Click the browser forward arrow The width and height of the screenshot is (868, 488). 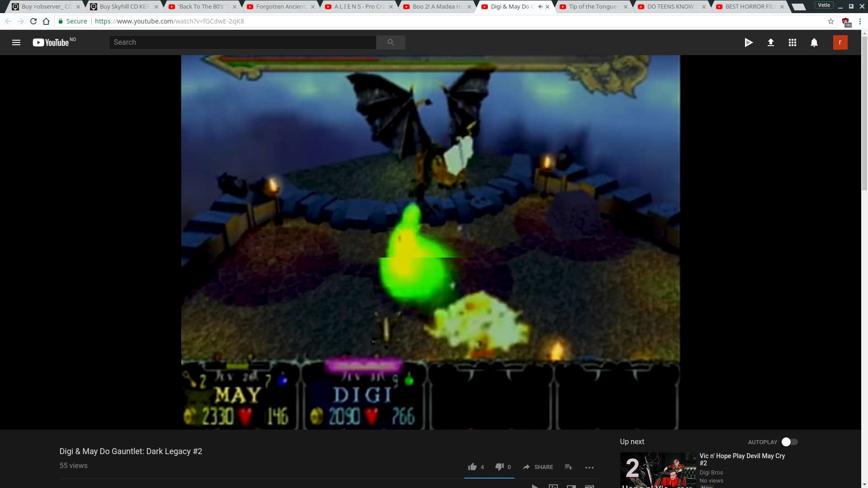click(21, 21)
